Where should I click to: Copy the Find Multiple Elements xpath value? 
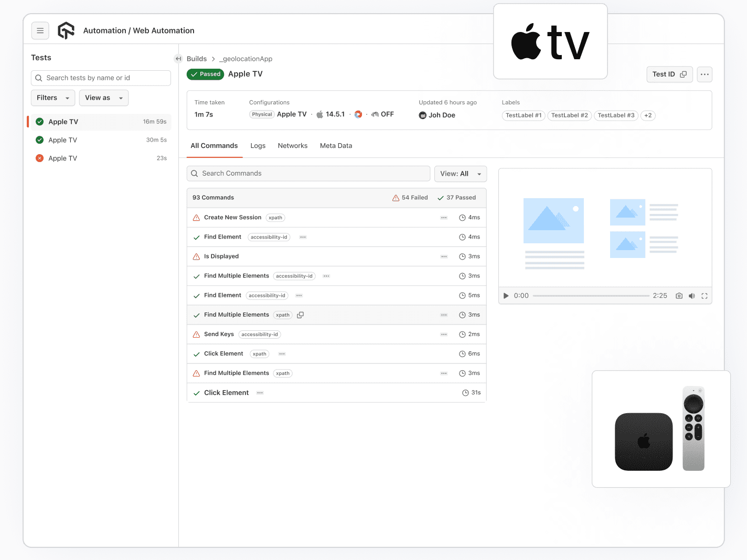pyautogui.click(x=300, y=315)
